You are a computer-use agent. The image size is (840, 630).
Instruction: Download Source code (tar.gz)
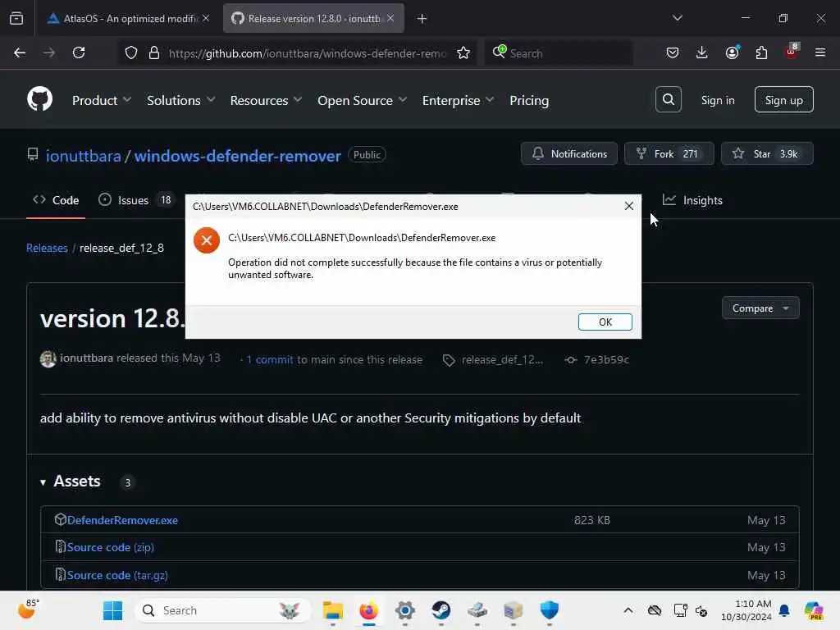point(117,575)
